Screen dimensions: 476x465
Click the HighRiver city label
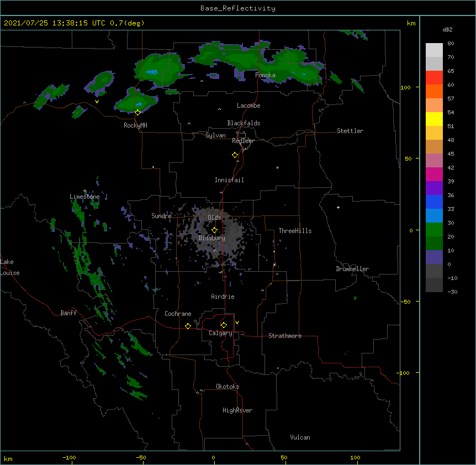pyautogui.click(x=237, y=410)
